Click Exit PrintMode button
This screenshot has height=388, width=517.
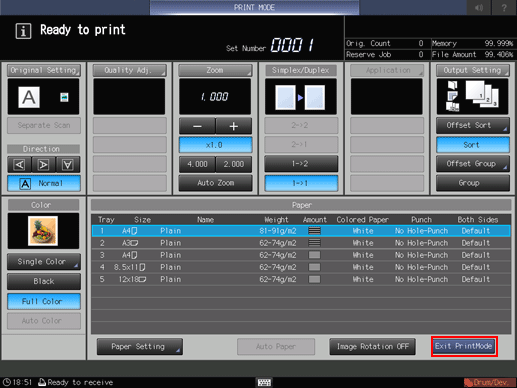point(464,346)
